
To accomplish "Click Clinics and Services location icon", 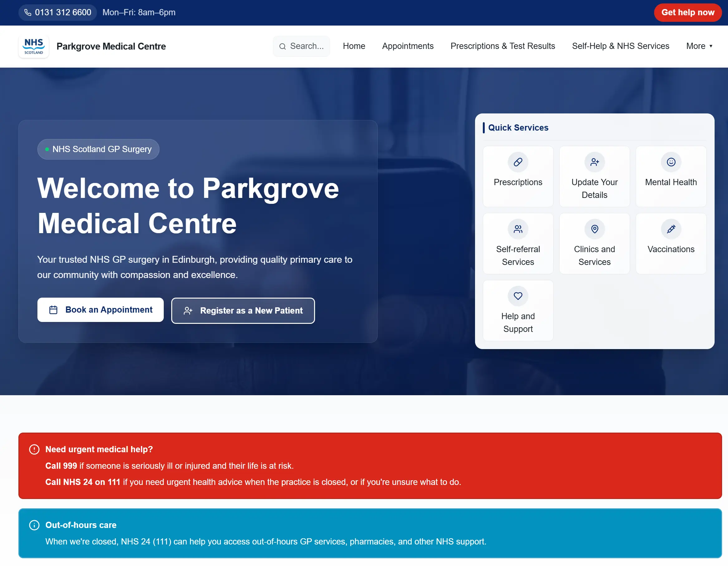I will point(594,229).
